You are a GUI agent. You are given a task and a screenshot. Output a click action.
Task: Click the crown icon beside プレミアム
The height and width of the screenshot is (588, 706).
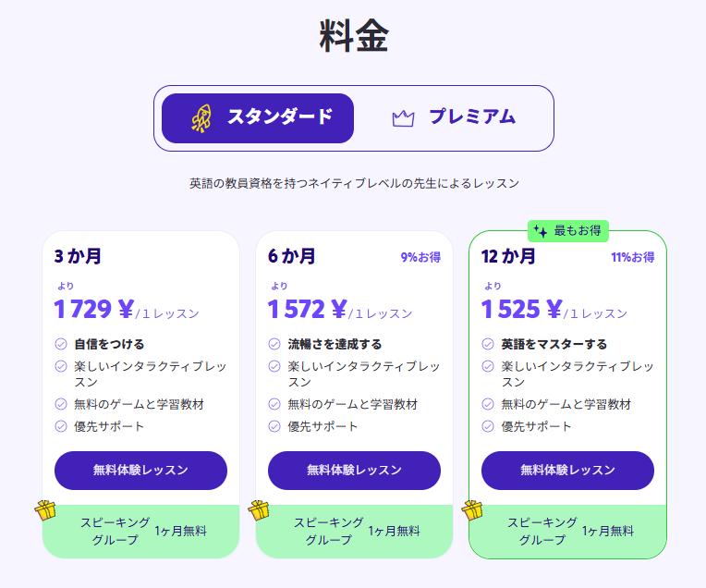403,118
